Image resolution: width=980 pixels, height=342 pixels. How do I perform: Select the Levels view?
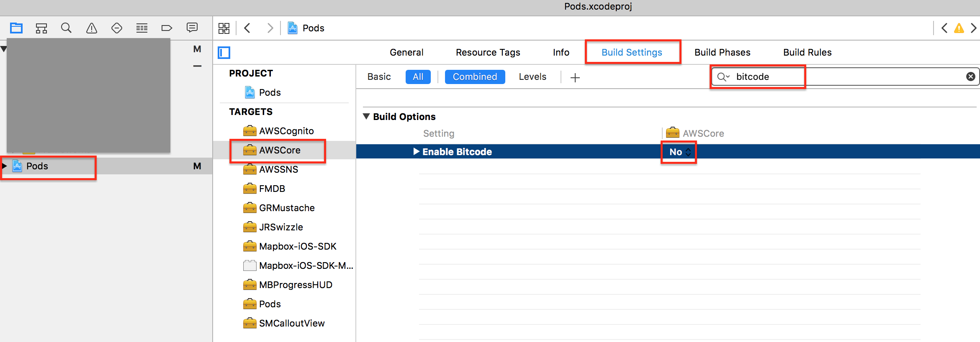tap(532, 77)
